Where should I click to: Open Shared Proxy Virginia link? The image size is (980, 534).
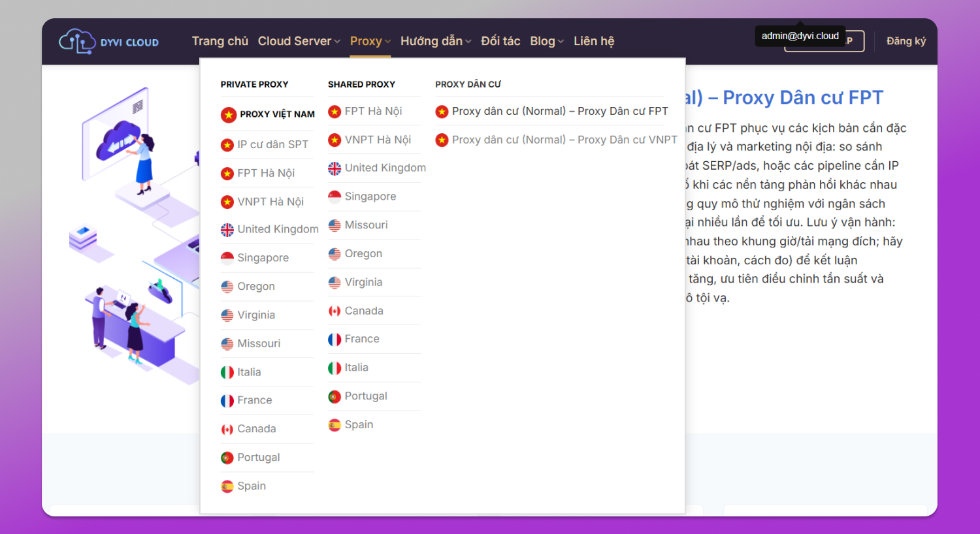(363, 282)
